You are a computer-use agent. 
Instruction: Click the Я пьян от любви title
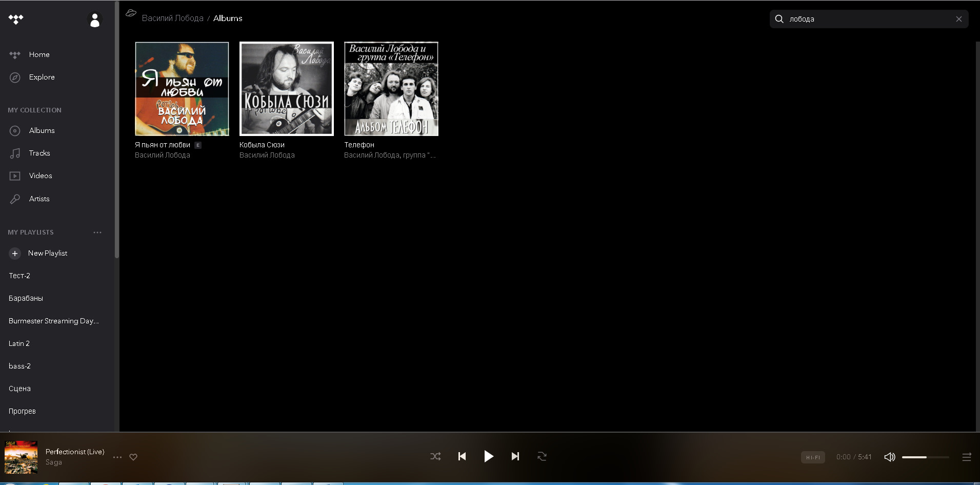point(163,145)
